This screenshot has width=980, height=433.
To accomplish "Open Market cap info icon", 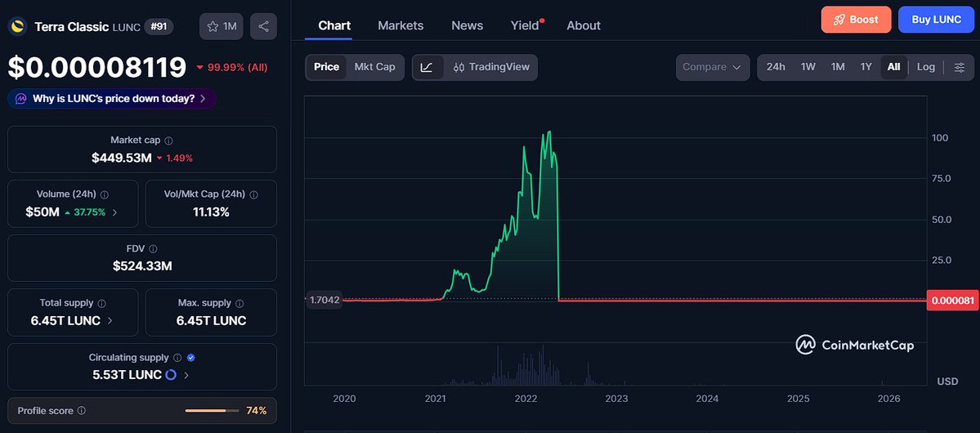I will click(168, 141).
